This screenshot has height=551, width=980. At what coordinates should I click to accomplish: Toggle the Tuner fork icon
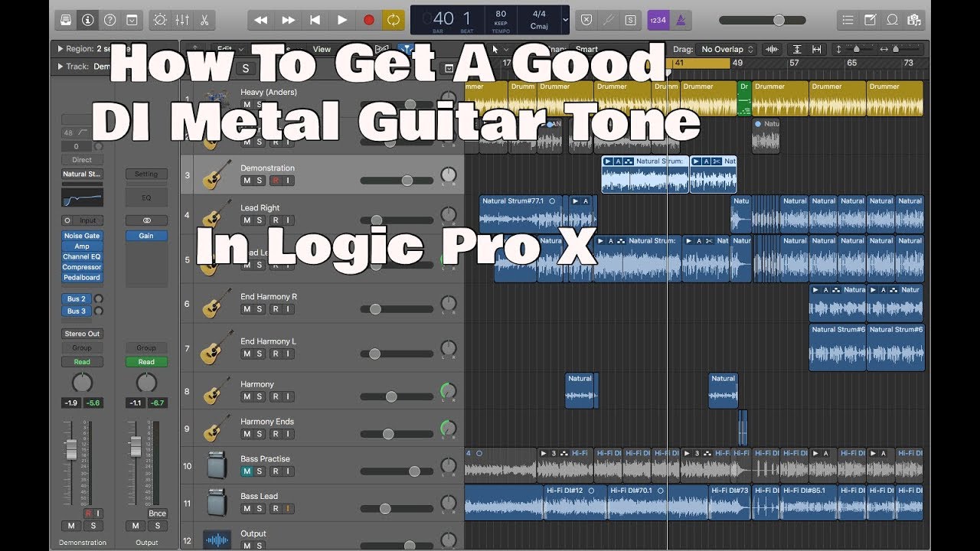(x=608, y=20)
